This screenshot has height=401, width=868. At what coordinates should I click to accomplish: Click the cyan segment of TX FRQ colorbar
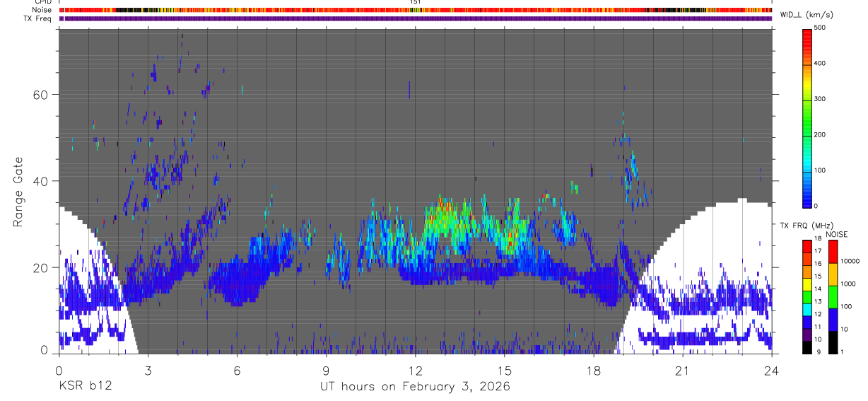807,309
